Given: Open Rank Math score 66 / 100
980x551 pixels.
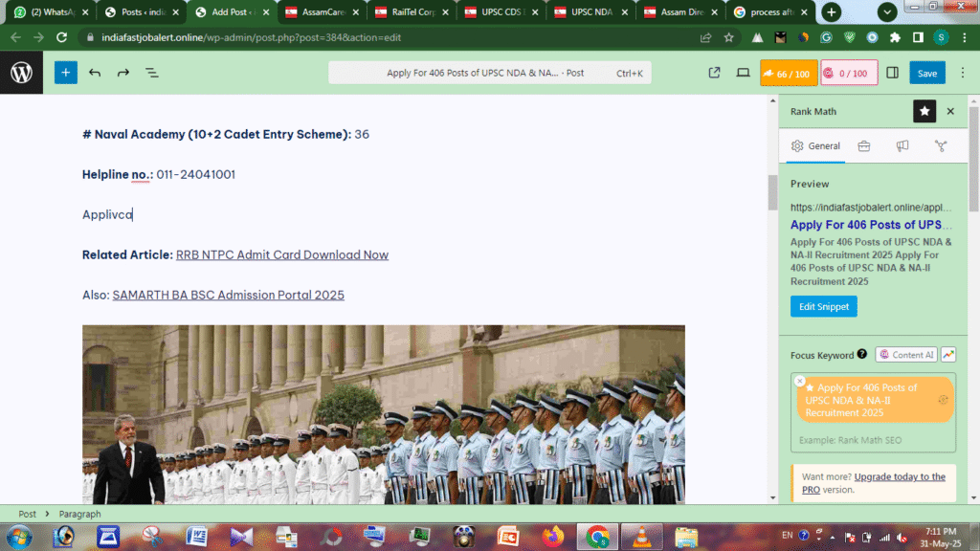Looking at the screenshot, I should tap(789, 73).
